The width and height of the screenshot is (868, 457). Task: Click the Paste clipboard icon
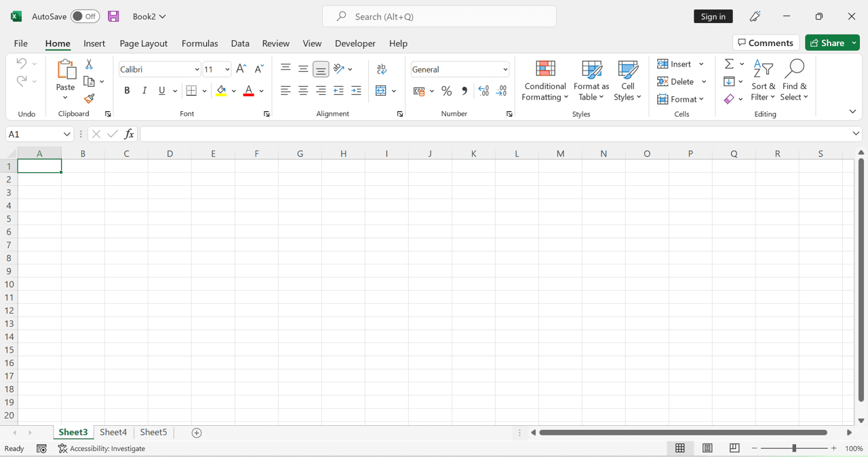coord(66,69)
